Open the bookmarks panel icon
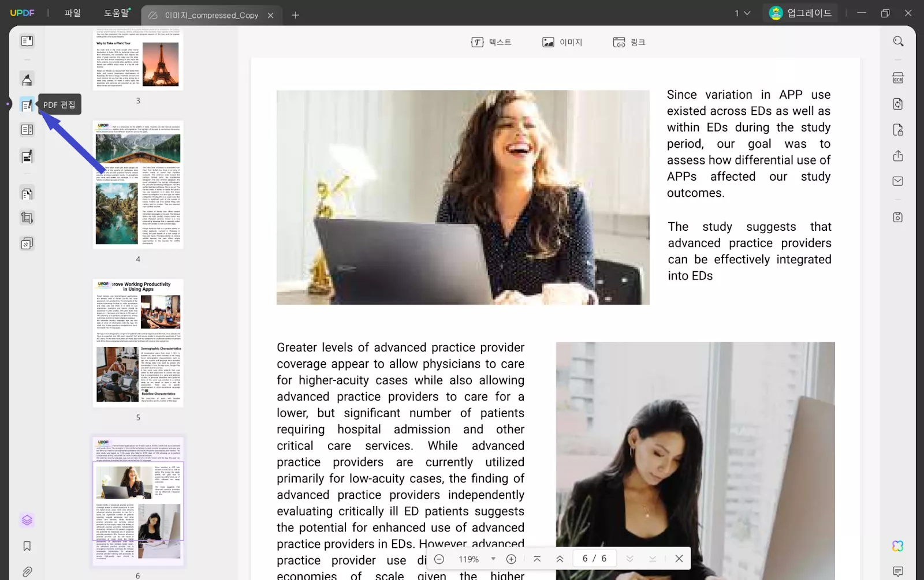This screenshot has height=580, width=924. 27,546
